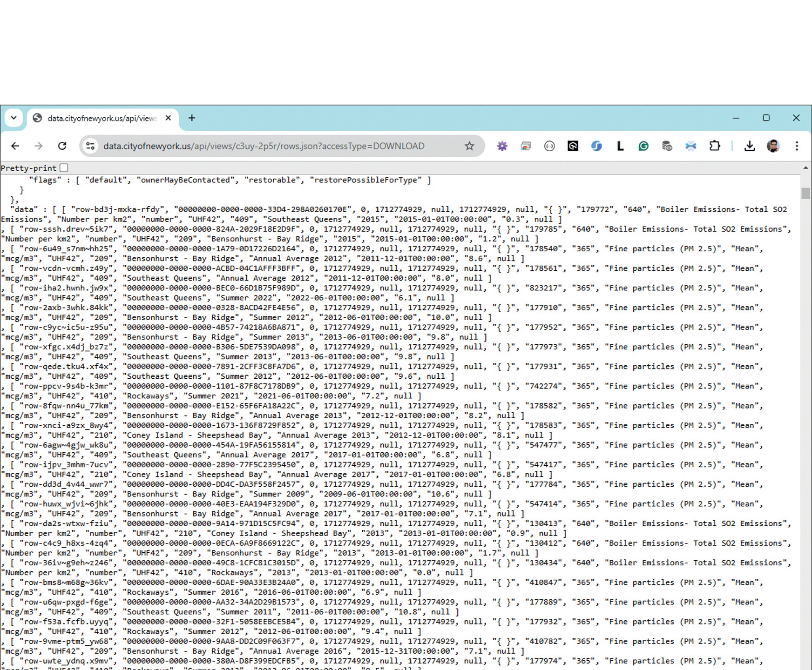
Task: Open the Chrome three-dot menu
Action: pos(797,146)
